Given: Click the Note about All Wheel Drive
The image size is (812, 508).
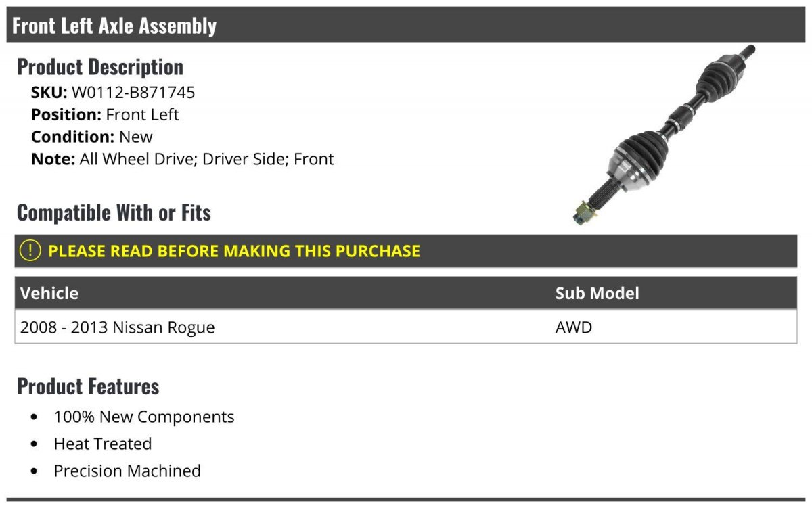Looking at the screenshot, I should (x=183, y=159).
